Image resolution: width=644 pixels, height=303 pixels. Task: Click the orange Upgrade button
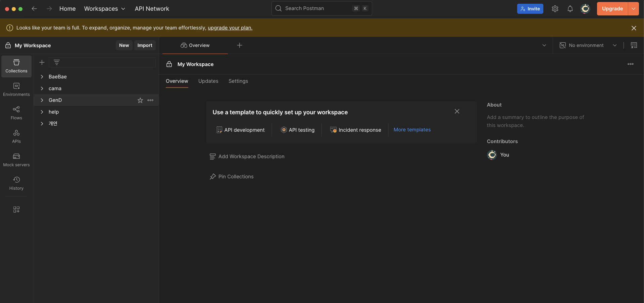click(612, 9)
